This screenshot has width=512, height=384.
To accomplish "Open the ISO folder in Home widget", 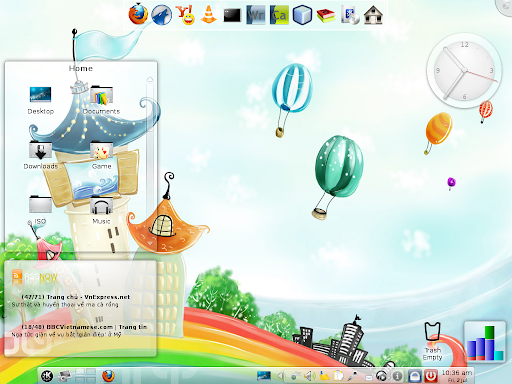I will [x=40, y=210].
